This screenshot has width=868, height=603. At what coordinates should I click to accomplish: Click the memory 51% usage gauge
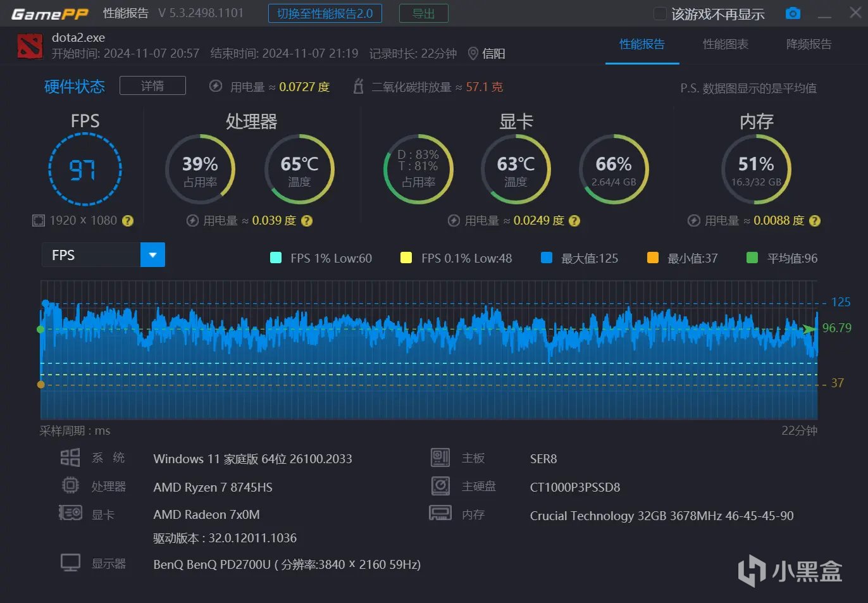pyautogui.click(x=756, y=169)
